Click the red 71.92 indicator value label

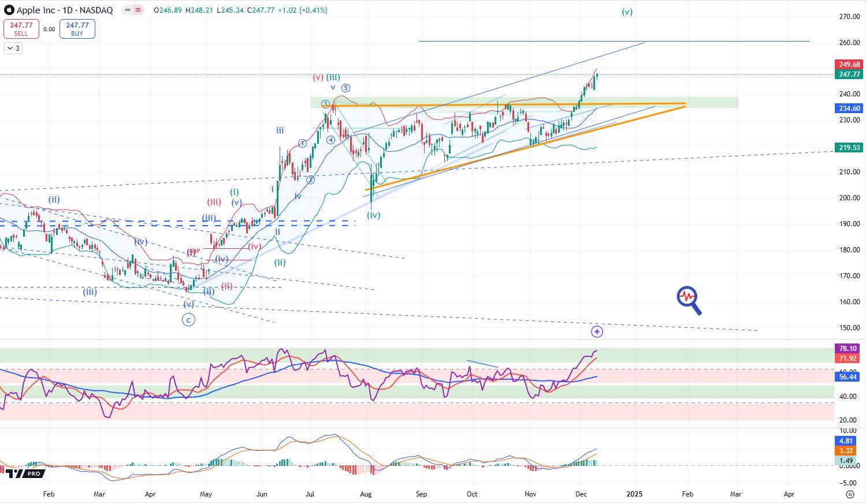pos(848,359)
